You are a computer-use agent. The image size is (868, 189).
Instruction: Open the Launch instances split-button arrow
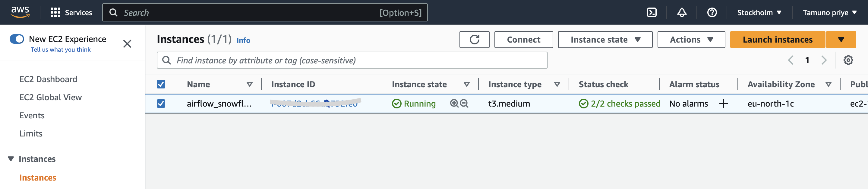click(x=841, y=40)
